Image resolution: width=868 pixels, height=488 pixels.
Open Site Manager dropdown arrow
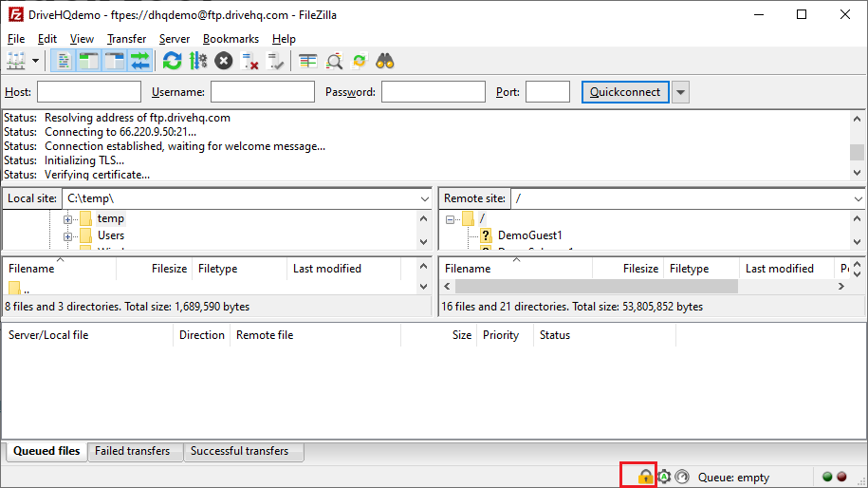click(35, 61)
